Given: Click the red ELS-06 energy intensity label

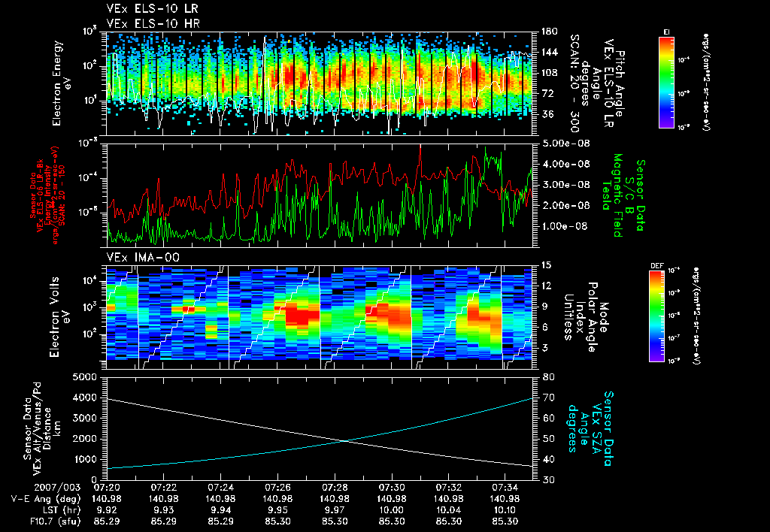Looking at the screenshot, I should pos(47,195).
